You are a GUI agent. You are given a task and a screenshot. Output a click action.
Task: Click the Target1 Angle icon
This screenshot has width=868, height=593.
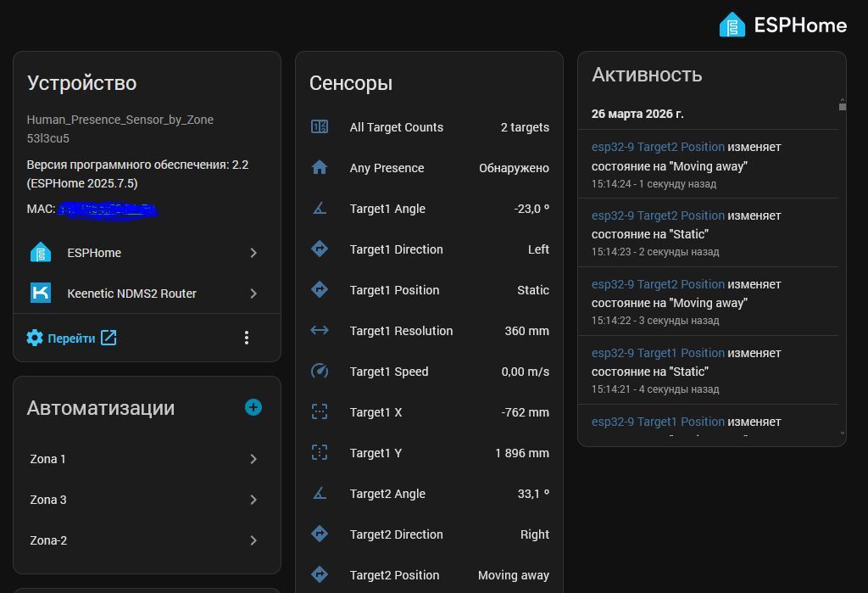tap(320, 209)
